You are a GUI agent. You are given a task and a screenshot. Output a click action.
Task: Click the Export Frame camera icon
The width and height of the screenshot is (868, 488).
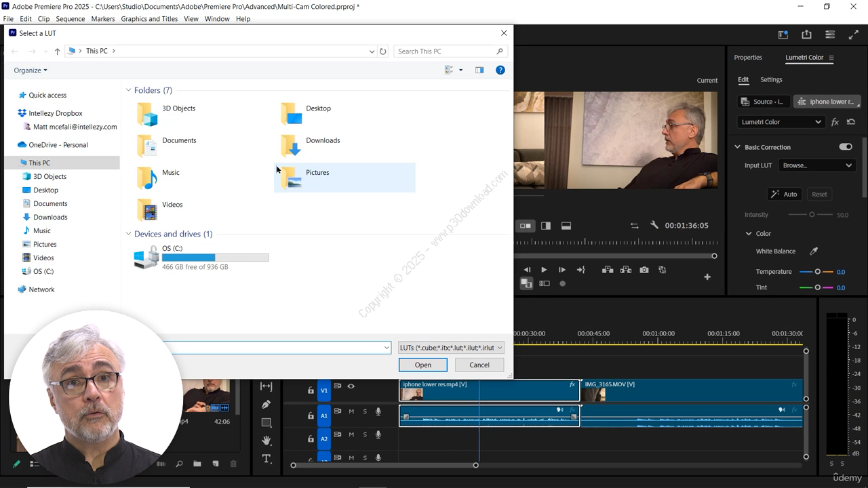(644, 270)
